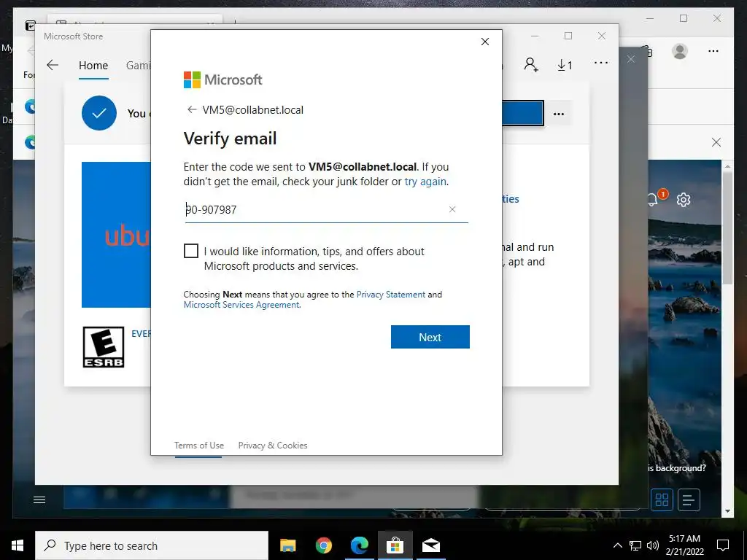Close the Verify email dialog
Image resolution: width=747 pixels, height=560 pixels.
(x=485, y=42)
